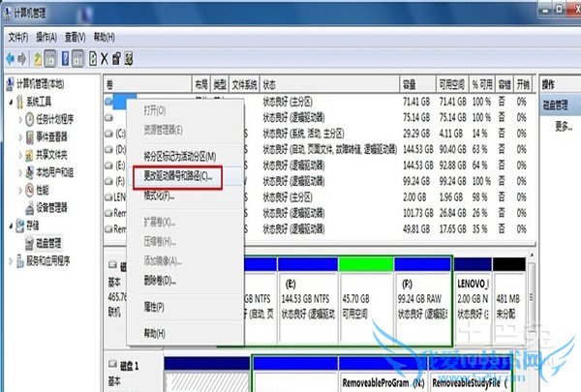Image resolution: width=581 pixels, height=392 pixels.
Task: Select 任务计划程序 in the tree
Action: (60, 119)
